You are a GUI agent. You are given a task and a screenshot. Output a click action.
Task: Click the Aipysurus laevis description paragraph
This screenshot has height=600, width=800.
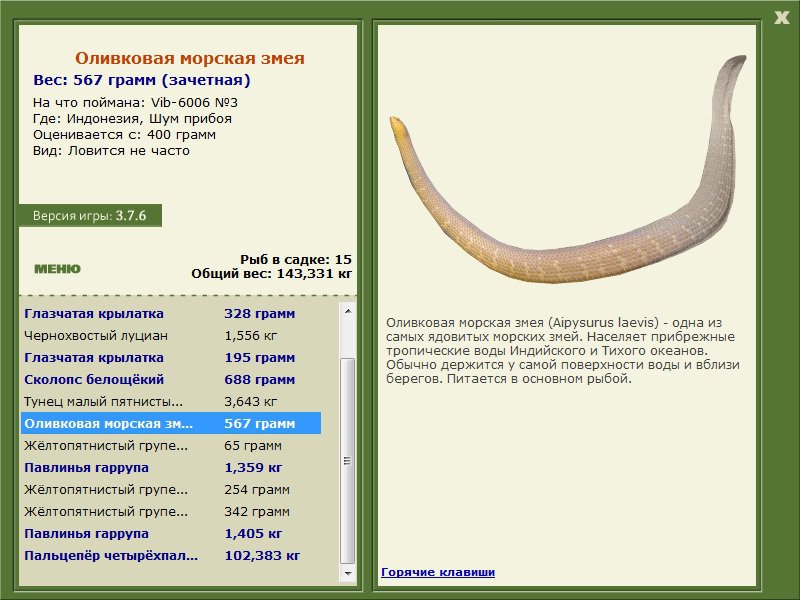[x=563, y=351]
